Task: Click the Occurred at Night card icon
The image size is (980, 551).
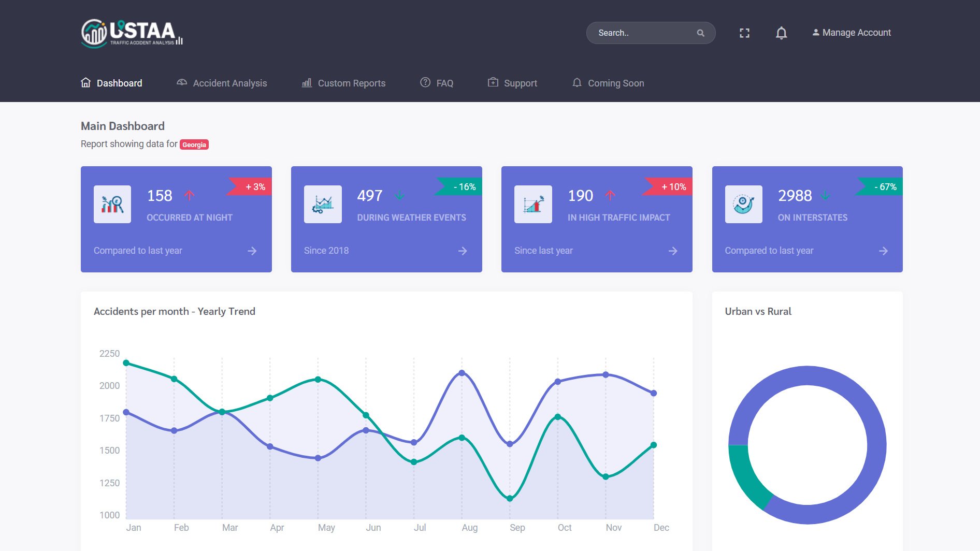Action: [x=112, y=204]
